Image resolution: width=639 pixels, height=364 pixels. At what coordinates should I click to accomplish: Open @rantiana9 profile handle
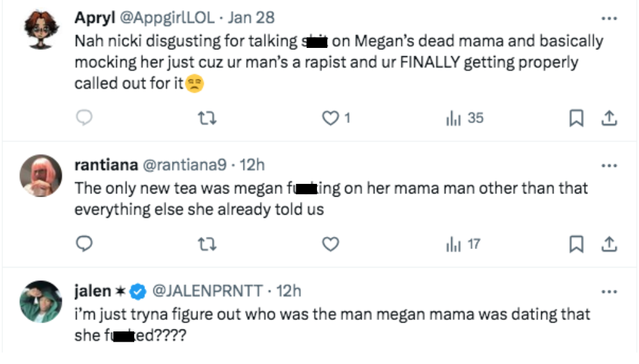[x=184, y=165]
